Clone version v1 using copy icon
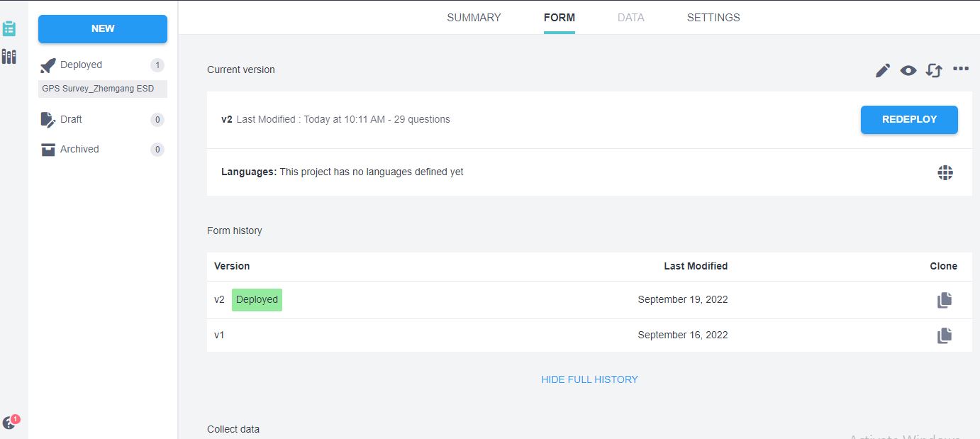The height and width of the screenshot is (439, 980). pos(944,335)
